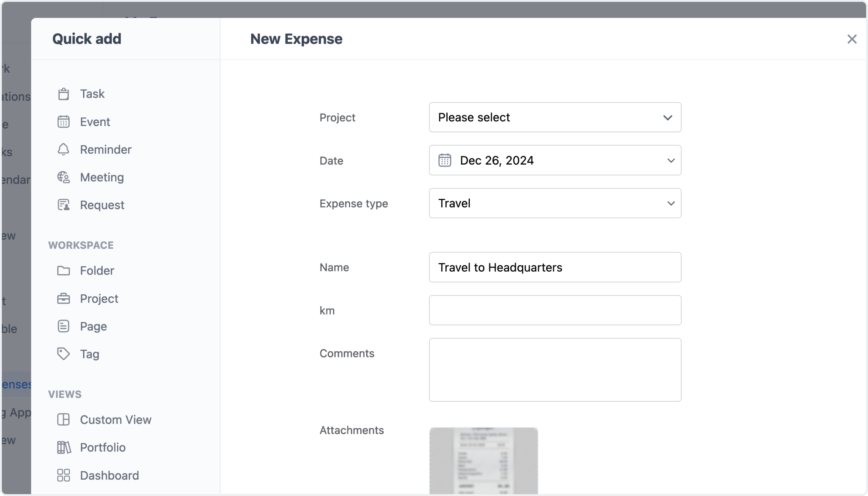Click the Request form icon
This screenshot has width=868, height=496.
[63, 205]
